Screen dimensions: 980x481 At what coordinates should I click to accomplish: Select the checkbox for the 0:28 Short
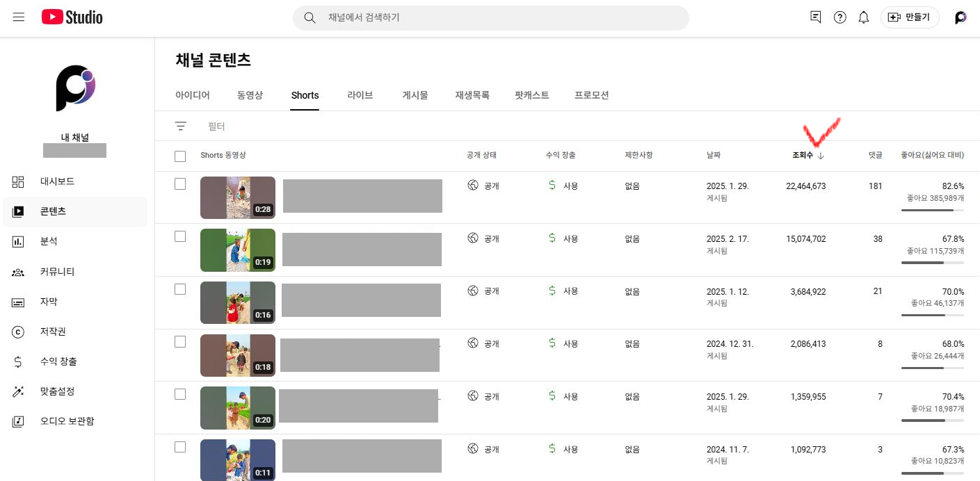click(x=180, y=184)
